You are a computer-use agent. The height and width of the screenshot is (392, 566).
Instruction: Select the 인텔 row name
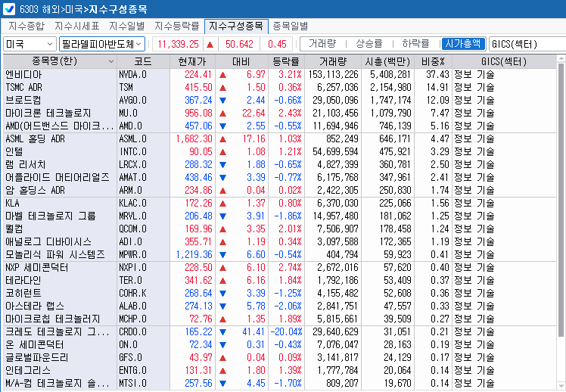[x=14, y=152]
